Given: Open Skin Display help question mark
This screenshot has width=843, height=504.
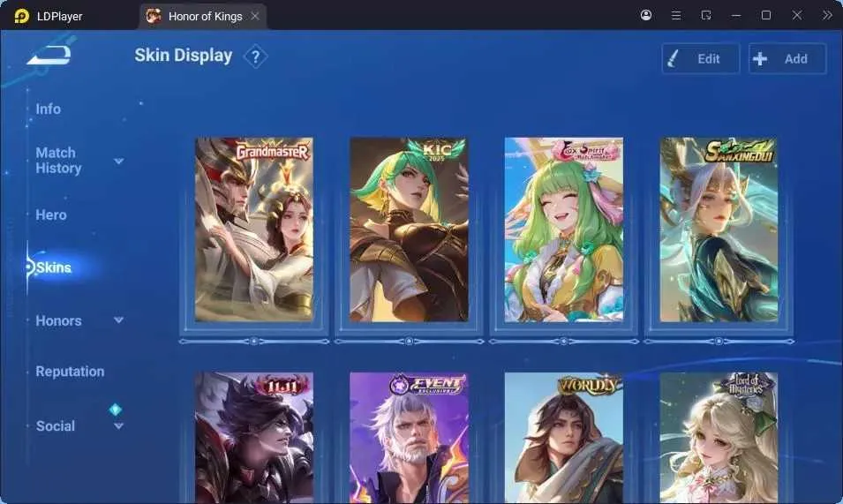Looking at the screenshot, I should pyautogui.click(x=255, y=56).
